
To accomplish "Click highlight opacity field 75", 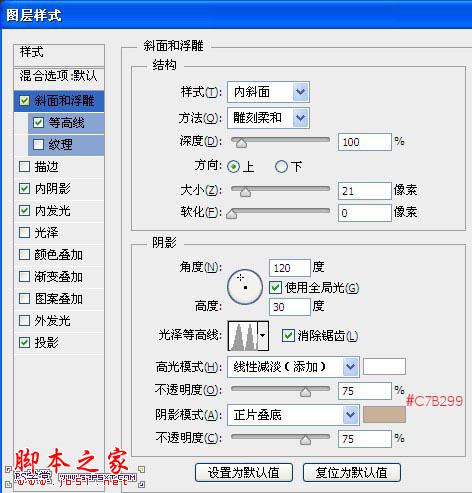I will coord(365,391).
